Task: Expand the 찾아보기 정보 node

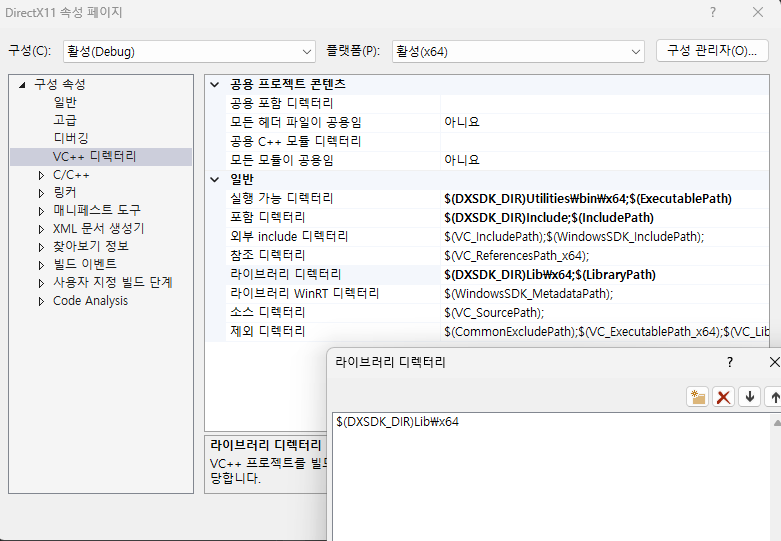Action: (41, 247)
